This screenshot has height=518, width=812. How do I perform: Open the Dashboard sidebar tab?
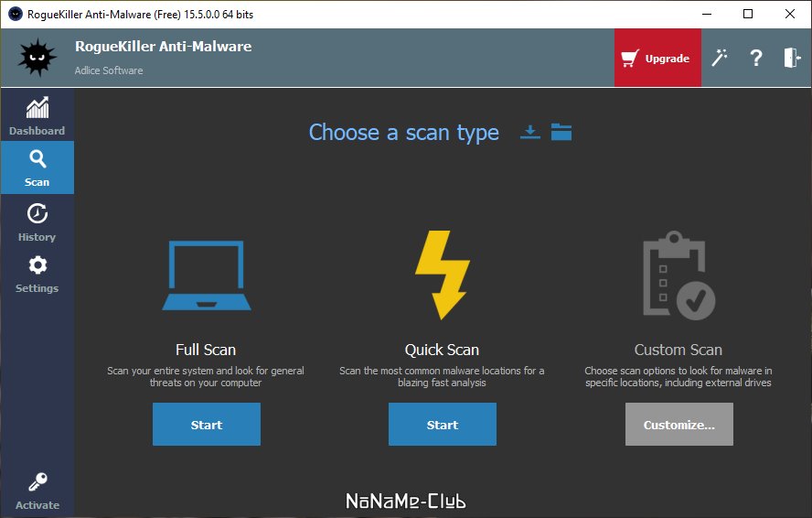point(37,116)
